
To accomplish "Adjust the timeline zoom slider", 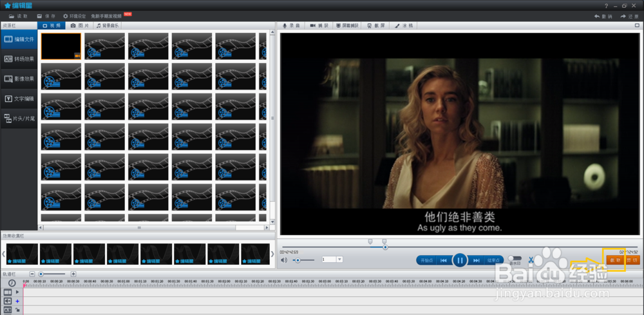I will click(52, 274).
